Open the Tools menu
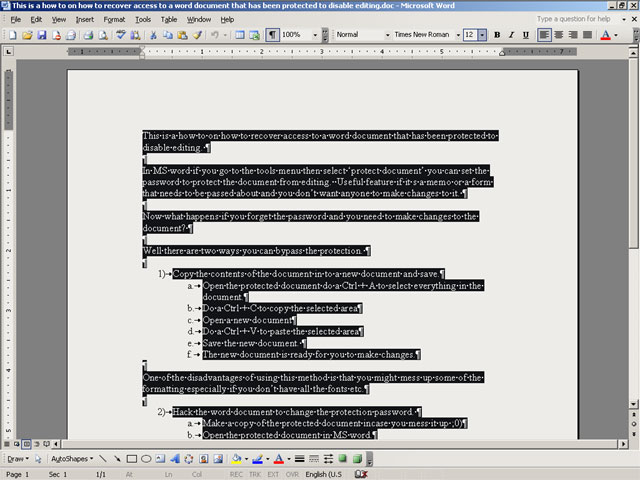 143,19
